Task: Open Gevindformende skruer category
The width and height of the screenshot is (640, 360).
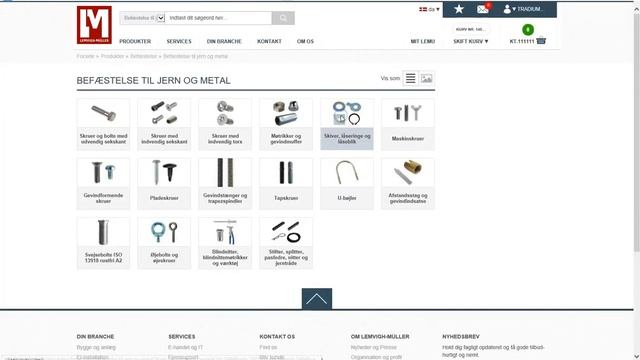Action: tap(103, 184)
